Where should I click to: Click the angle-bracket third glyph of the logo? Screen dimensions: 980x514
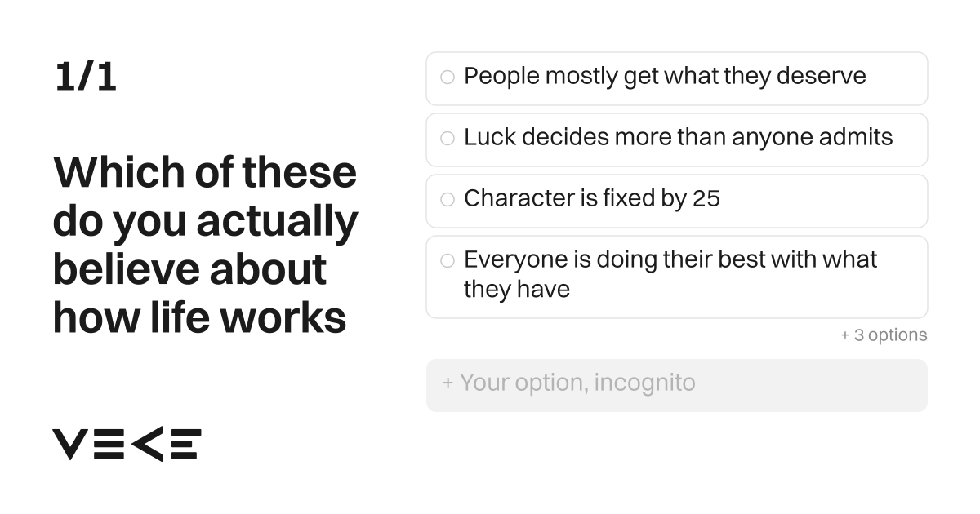[147, 444]
